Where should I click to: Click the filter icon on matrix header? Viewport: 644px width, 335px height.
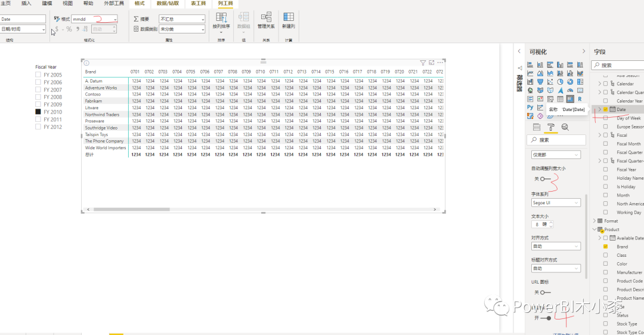(423, 63)
